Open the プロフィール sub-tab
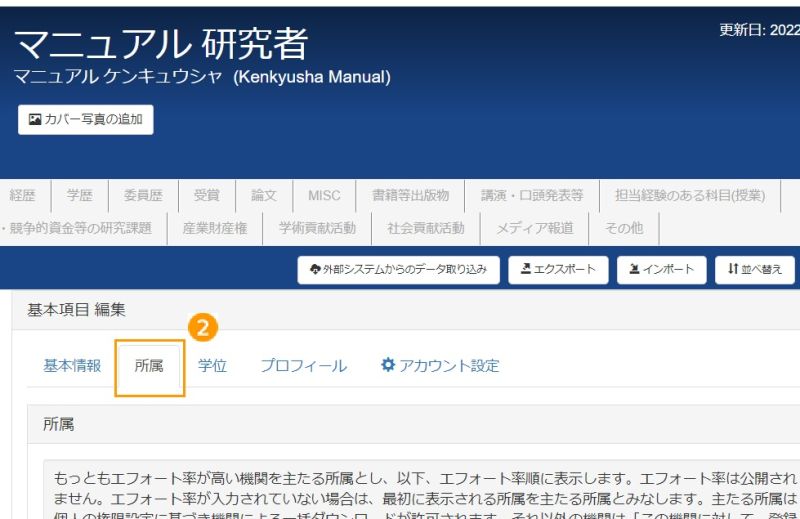Viewport: 800px width, 519px height. click(304, 366)
